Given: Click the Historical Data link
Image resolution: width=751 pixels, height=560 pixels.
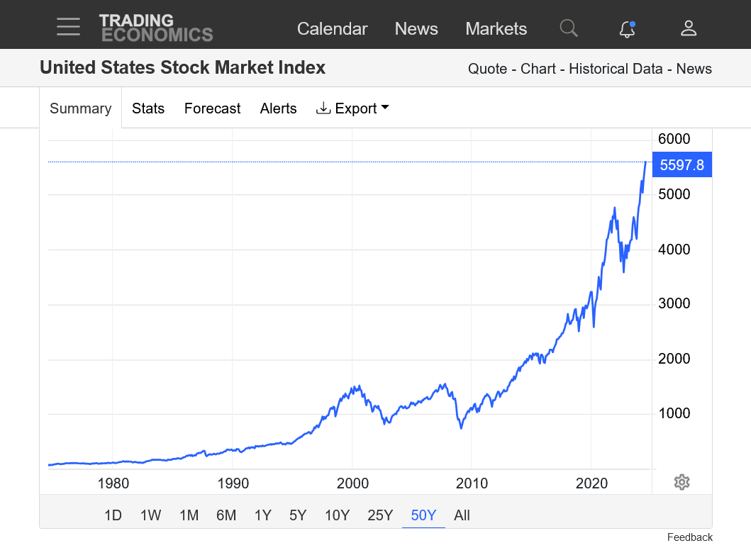Looking at the screenshot, I should [x=616, y=69].
